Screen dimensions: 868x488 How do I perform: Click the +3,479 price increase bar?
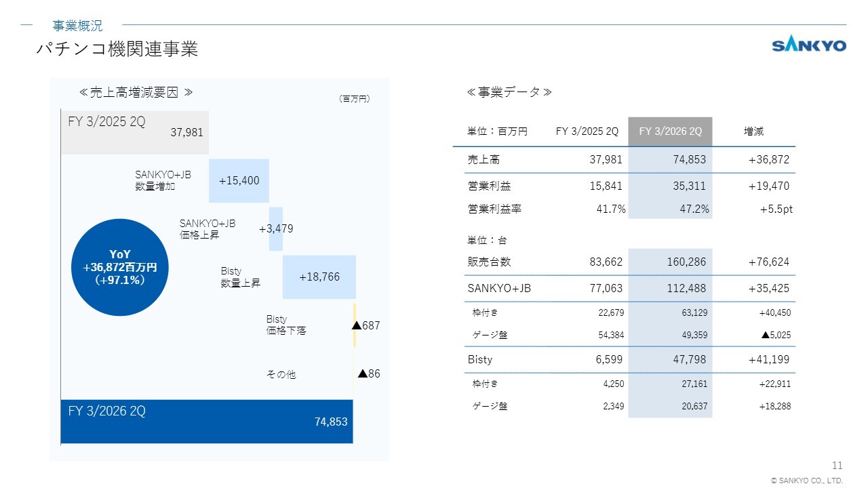[x=276, y=229]
